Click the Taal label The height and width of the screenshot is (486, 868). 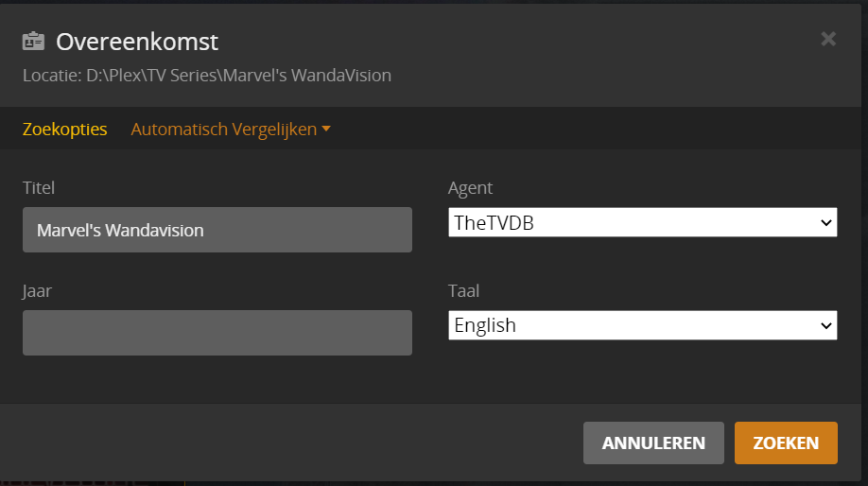click(x=464, y=291)
